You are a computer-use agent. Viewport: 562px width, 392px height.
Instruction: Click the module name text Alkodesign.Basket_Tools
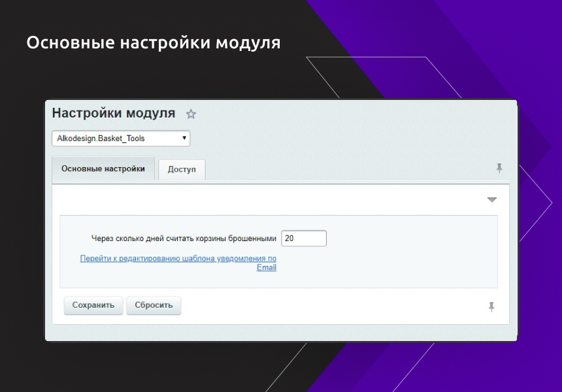point(101,139)
